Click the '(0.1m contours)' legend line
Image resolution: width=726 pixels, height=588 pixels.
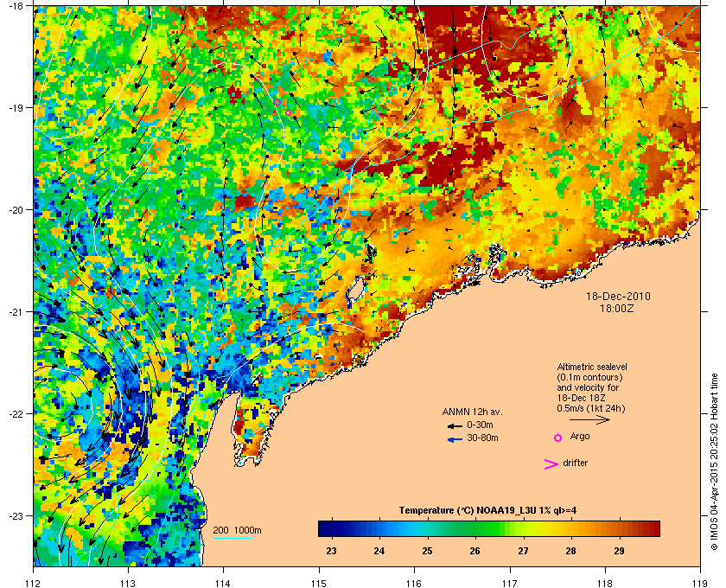click(x=589, y=377)
